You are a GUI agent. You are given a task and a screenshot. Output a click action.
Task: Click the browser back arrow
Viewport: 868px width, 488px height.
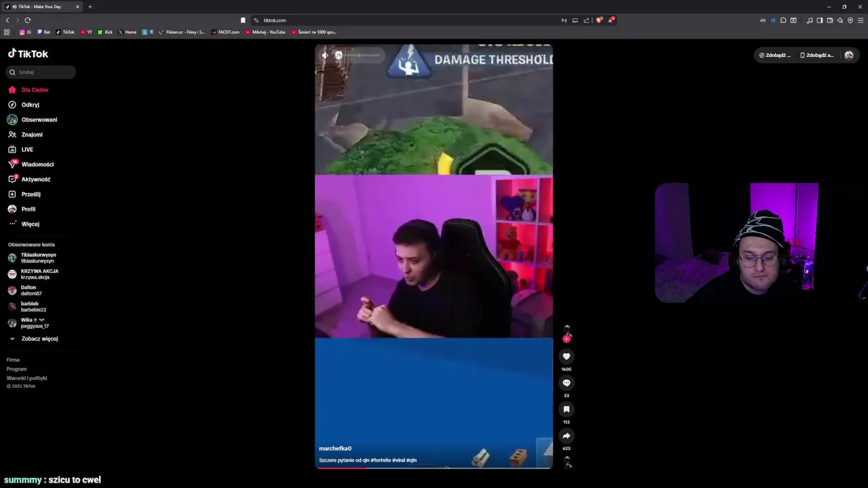pos(7,20)
